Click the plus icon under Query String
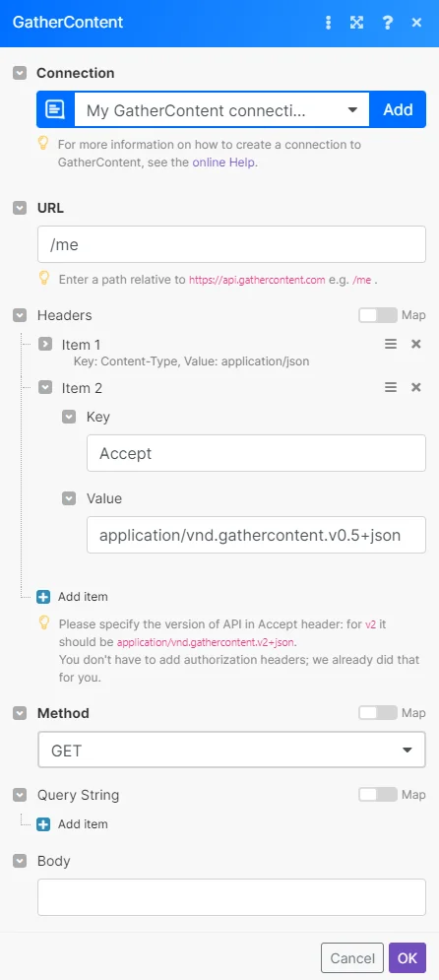Viewport: 439px width, 980px height. click(x=43, y=824)
